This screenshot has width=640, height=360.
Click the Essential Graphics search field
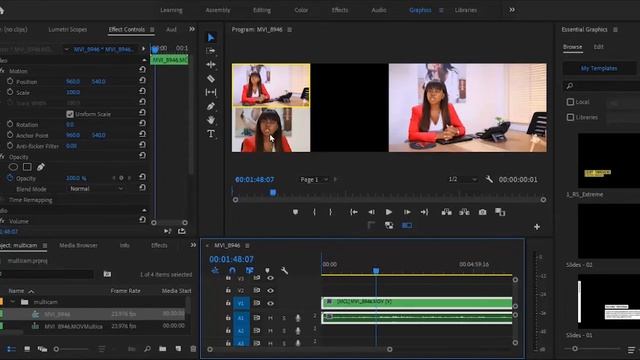[x=601, y=86]
